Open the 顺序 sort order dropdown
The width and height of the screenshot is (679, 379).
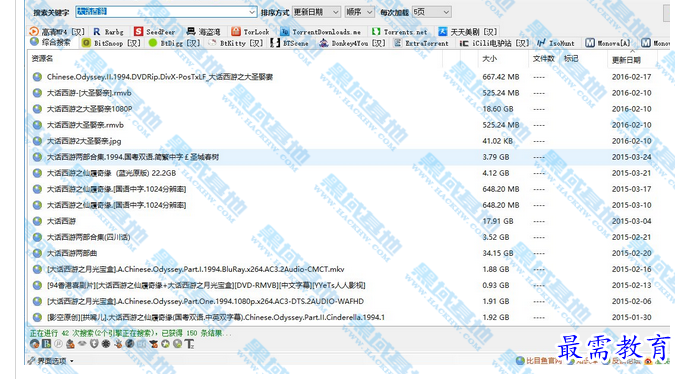click(x=359, y=12)
